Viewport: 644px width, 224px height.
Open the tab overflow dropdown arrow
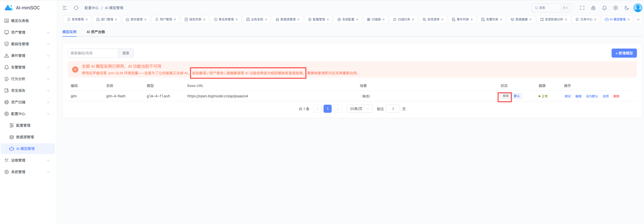point(638,19)
